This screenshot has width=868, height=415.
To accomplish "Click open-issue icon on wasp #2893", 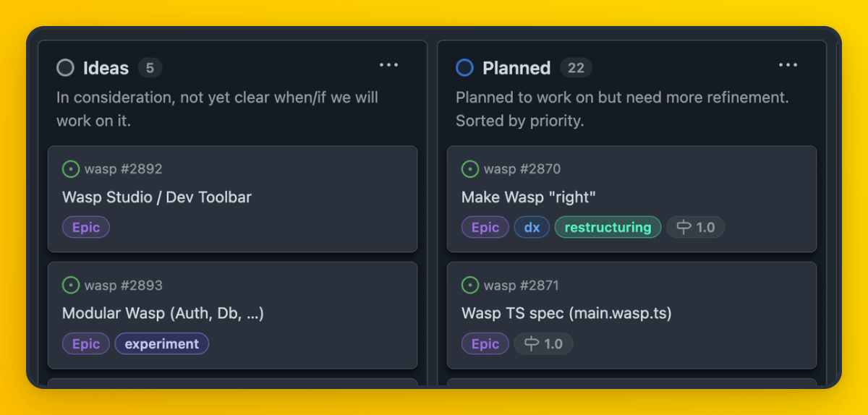I will click(71, 286).
